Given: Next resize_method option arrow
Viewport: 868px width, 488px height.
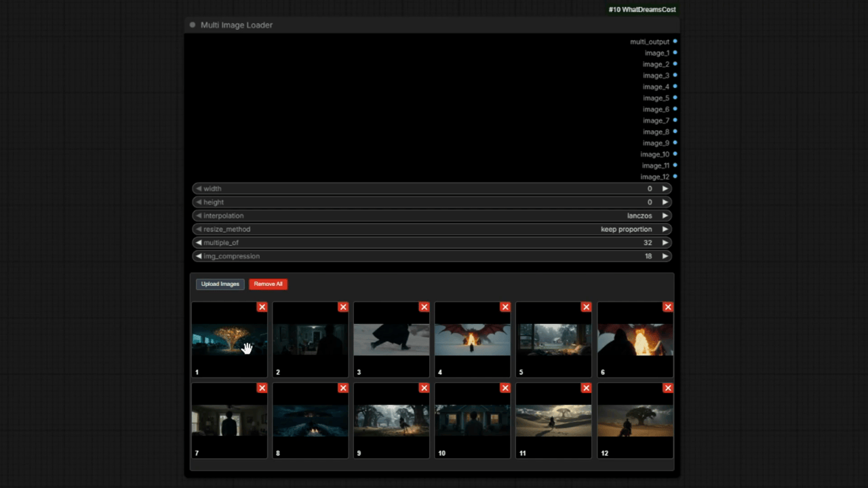Looking at the screenshot, I should point(665,229).
